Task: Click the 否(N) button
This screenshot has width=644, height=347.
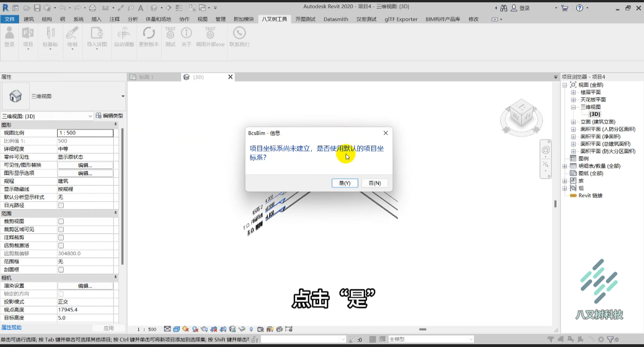Action: pos(375,183)
